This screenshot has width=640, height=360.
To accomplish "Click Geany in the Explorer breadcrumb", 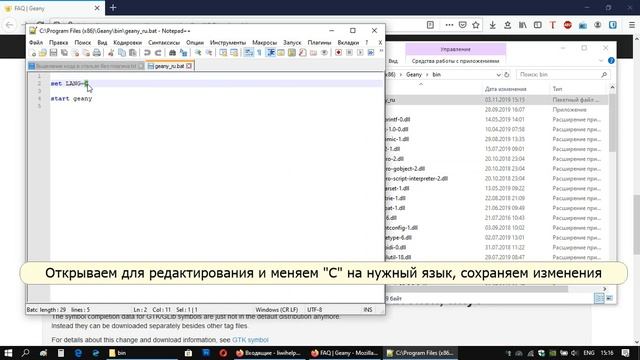I will coord(413,75).
